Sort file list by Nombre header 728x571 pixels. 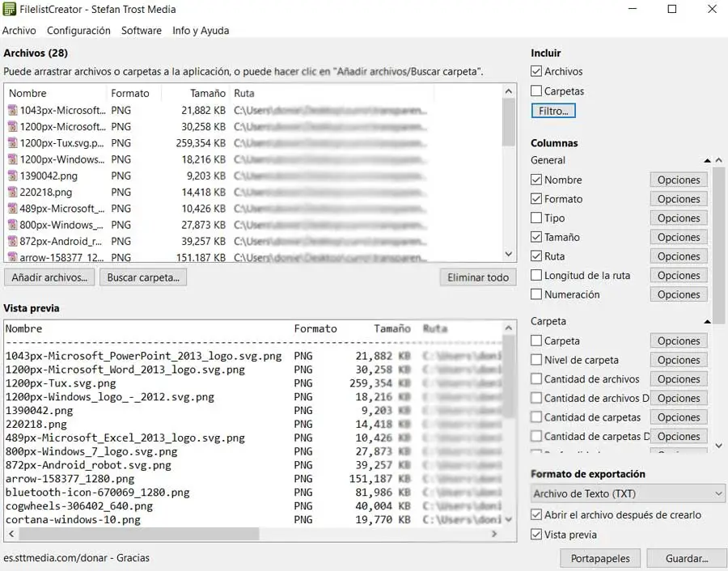point(55,93)
